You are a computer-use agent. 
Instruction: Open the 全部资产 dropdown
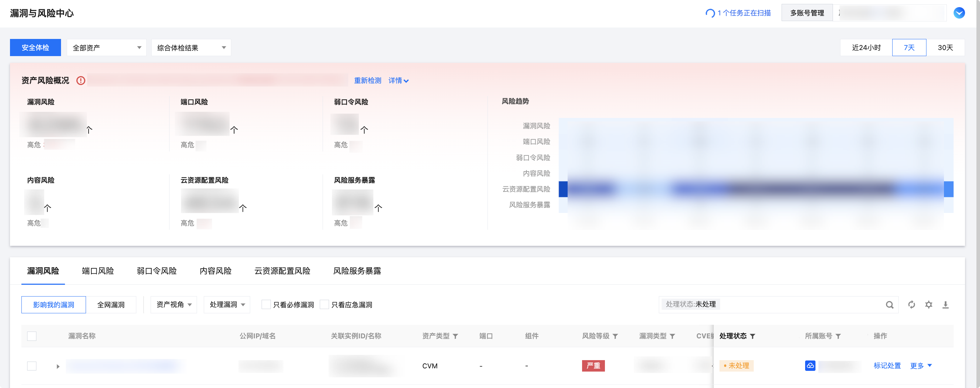click(106, 48)
